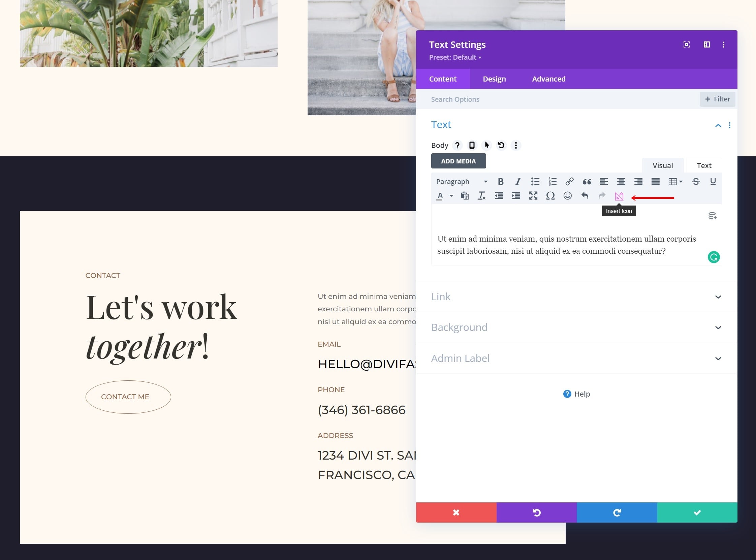This screenshot has height=560, width=756.
Task: Select the mobile preview mode icon
Action: tap(472, 145)
